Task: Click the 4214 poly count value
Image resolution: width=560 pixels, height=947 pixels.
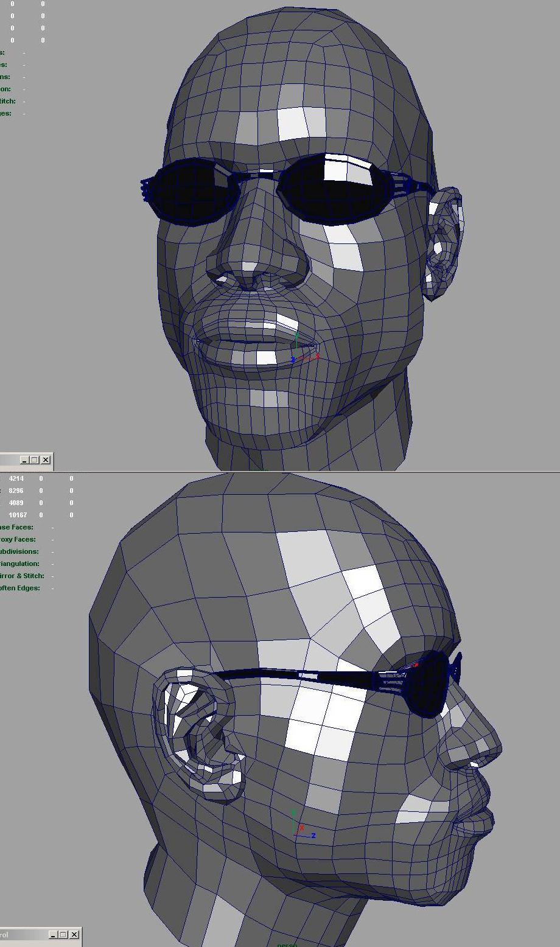Action: (x=16, y=478)
